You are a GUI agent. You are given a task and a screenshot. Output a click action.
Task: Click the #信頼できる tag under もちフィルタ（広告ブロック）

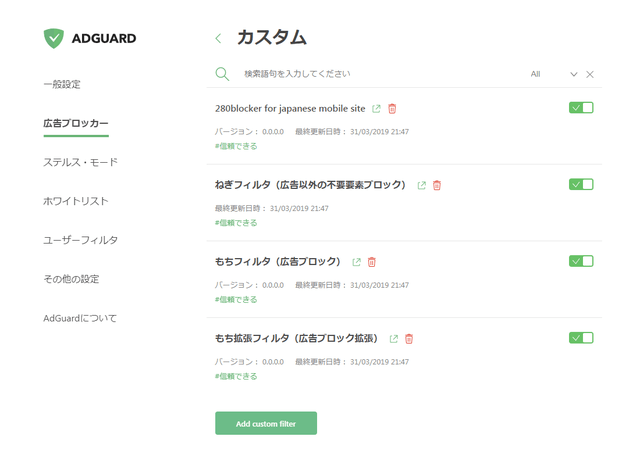click(x=236, y=300)
